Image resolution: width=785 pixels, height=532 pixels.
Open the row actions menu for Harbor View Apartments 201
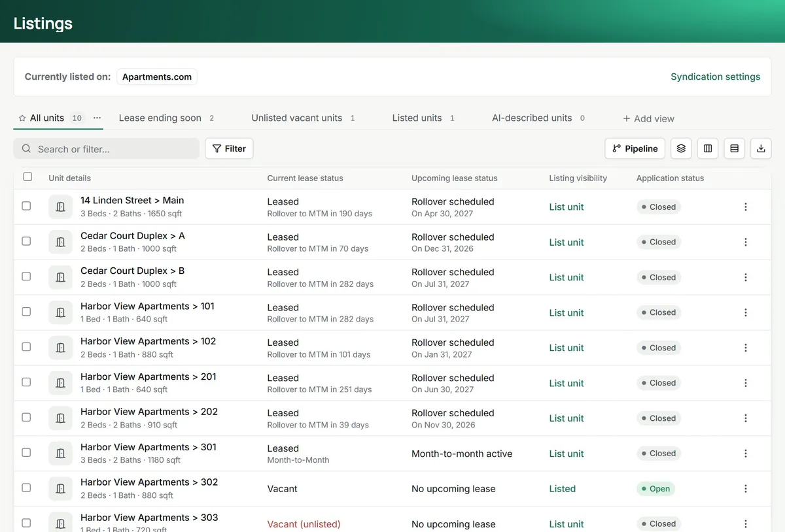coord(746,383)
